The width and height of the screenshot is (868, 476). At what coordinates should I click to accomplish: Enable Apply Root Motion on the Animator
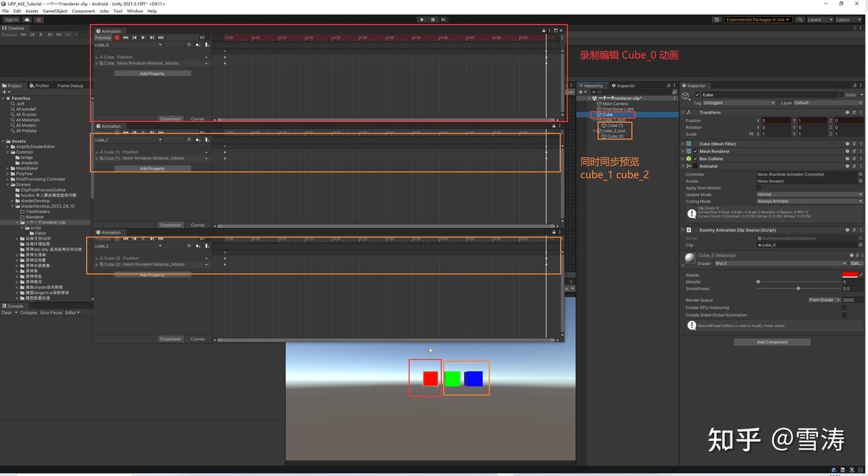[x=759, y=187]
